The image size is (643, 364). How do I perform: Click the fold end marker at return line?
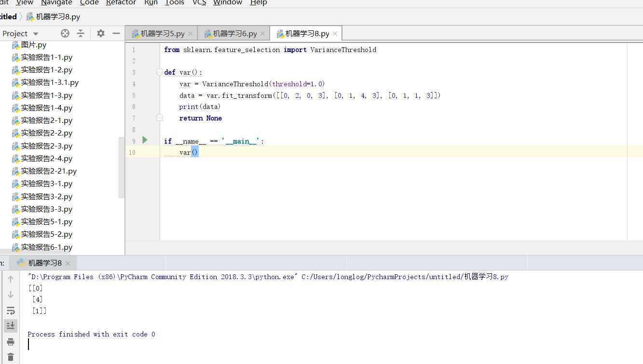point(160,118)
